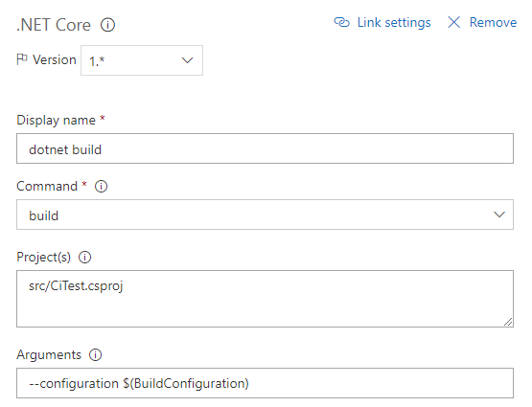
Task: Expand the Command dropdown showing build
Action: click(x=265, y=215)
